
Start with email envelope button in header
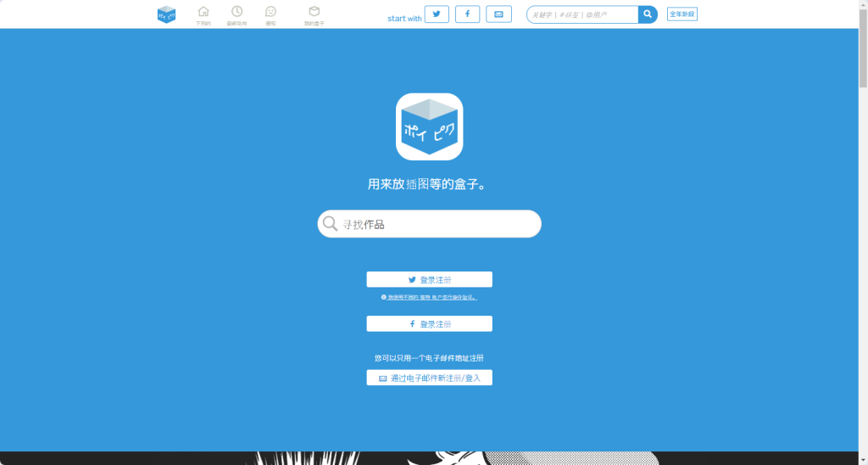pos(498,14)
